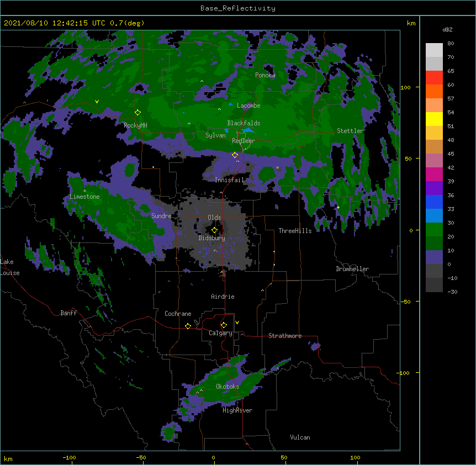Click the Didsbury town label
The image size is (476, 465).
click(x=211, y=238)
